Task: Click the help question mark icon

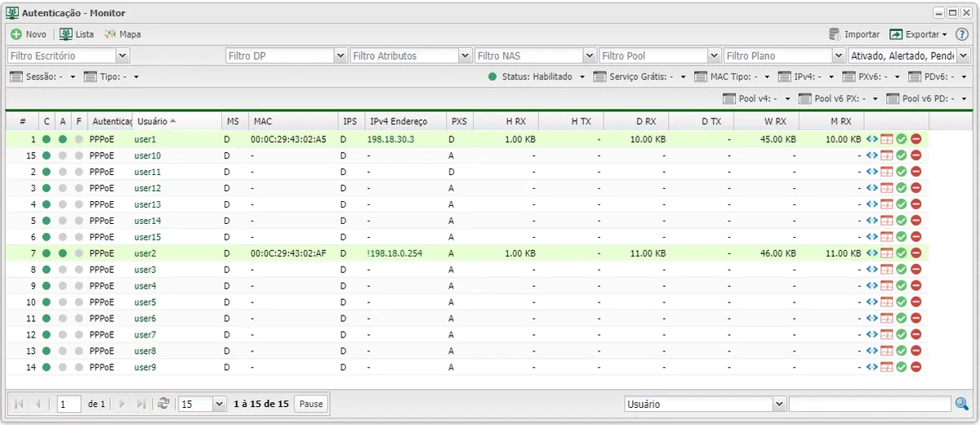Action: click(x=962, y=34)
